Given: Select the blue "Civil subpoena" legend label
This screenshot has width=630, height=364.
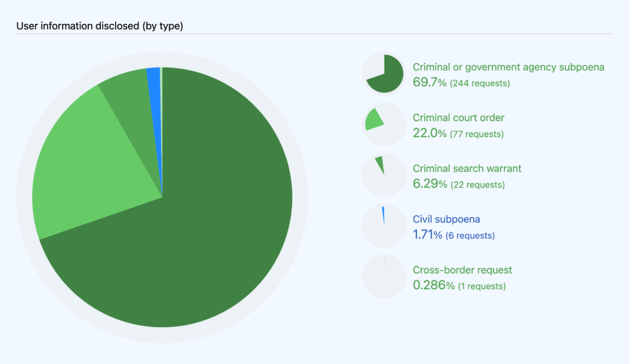Looking at the screenshot, I should point(446,219).
